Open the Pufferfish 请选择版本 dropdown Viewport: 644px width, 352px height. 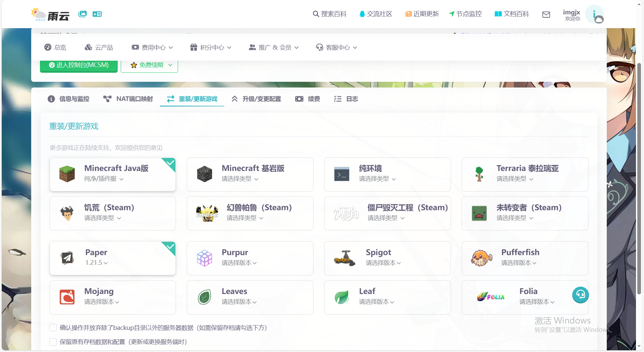519,263
